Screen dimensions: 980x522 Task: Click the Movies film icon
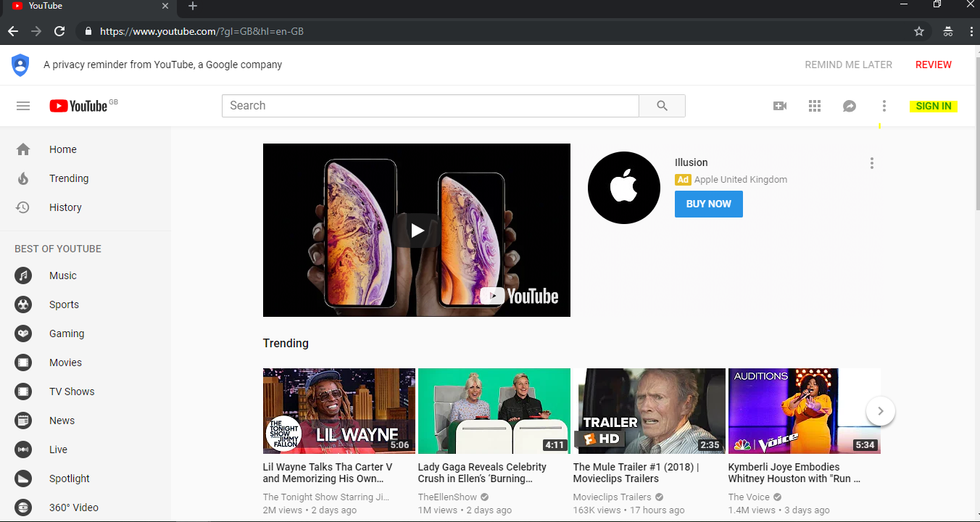(23, 362)
